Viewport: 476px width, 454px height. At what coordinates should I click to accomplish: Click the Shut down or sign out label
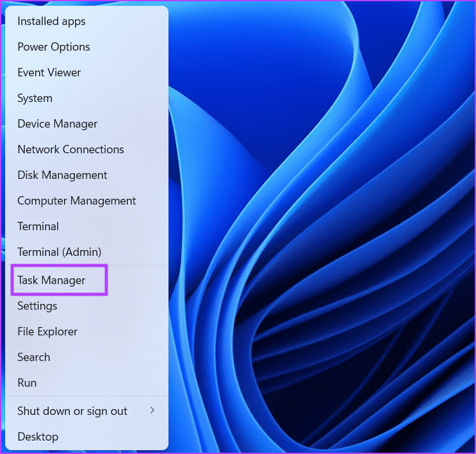tap(72, 411)
